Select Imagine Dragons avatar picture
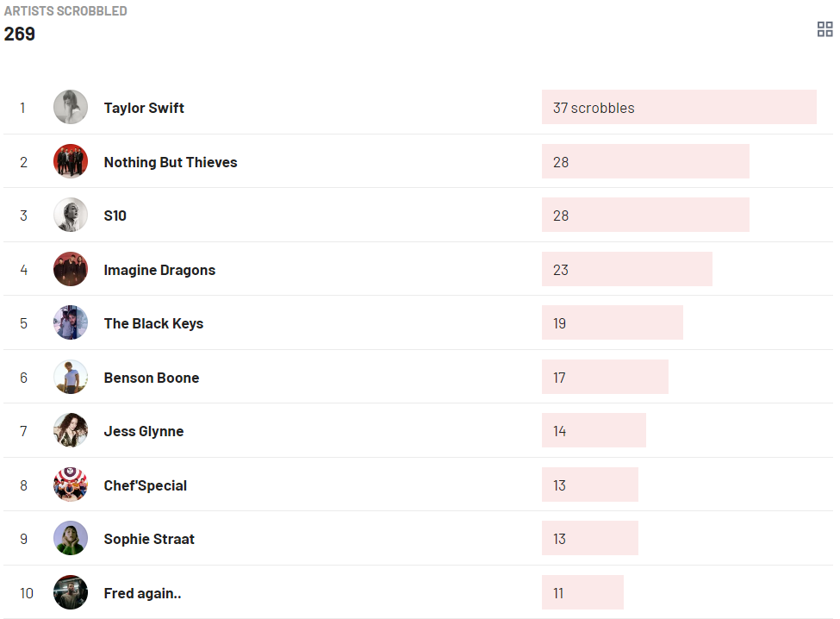The height and width of the screenshot is (619, 840). [x=71, y=270]
